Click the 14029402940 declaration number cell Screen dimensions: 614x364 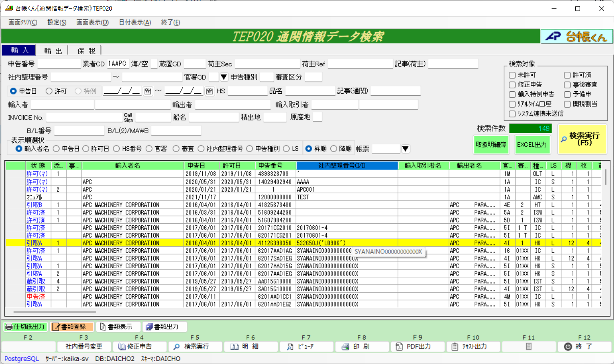click(275, 182)
